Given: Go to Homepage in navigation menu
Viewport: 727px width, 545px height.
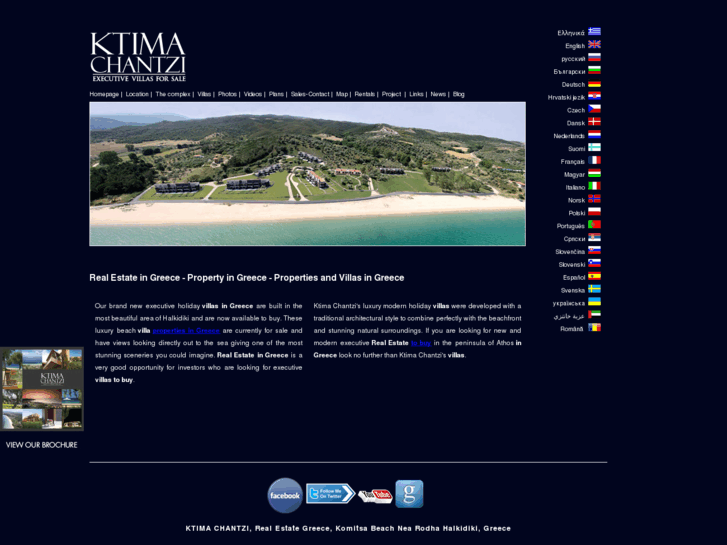Looking at the screenshot, I should [104, 94].
